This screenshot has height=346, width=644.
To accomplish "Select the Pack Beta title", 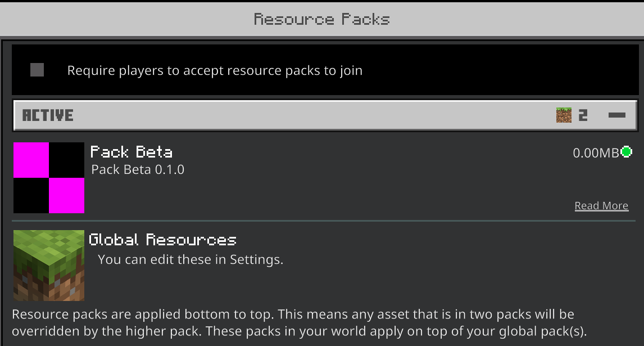I will 131,152.
